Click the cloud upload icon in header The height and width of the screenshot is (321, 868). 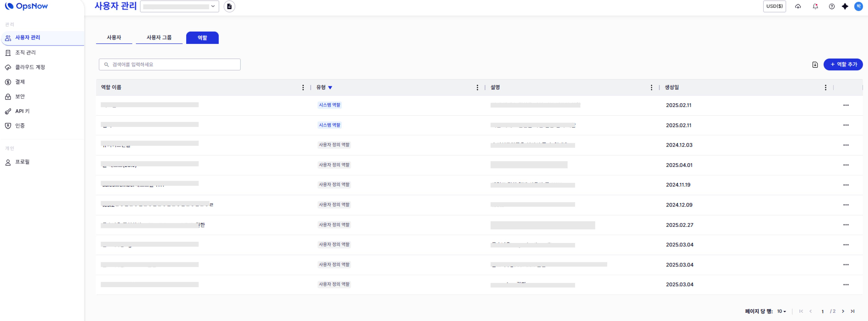tap(798, 6)
